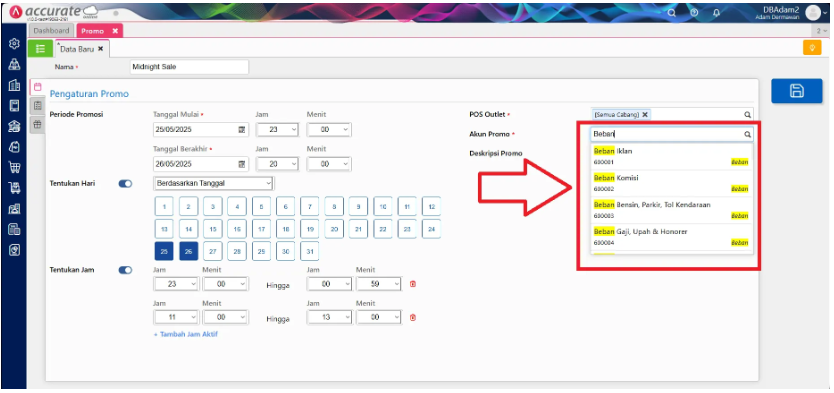Click the orange lightbulb tips icon
Image resolution: width=834 pixels, height=393 pixels.
[x=812, y=48]
